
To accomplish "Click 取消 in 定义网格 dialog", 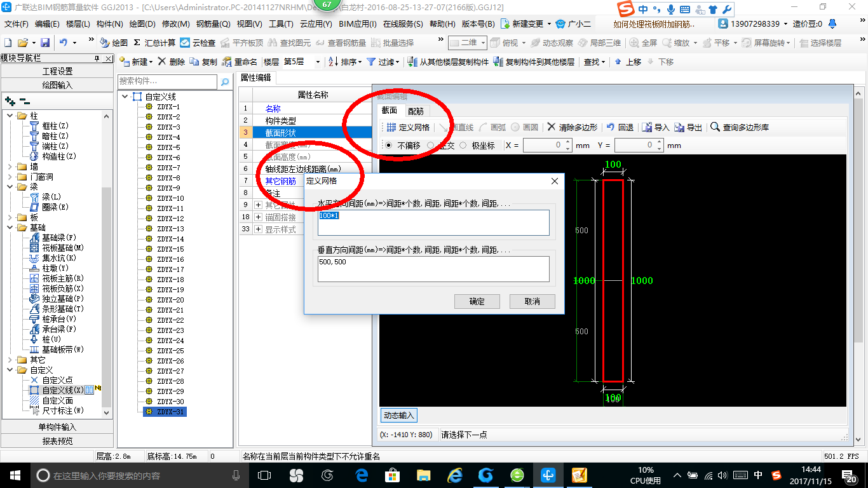I will tap(532, 301).
